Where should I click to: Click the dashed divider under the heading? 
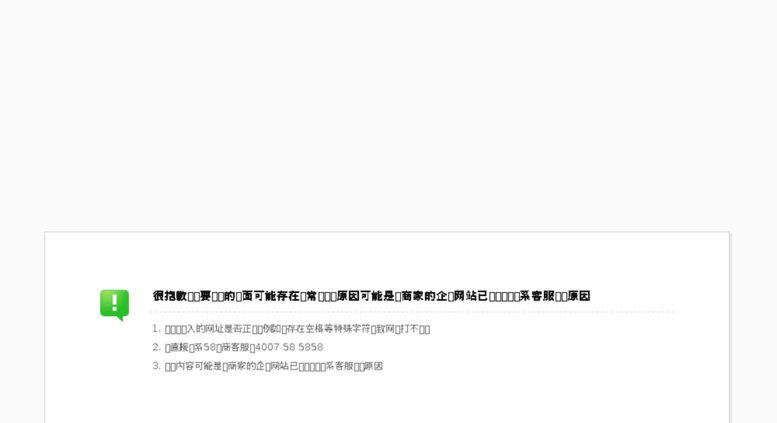pyautogui.click(x=412, y=312)
